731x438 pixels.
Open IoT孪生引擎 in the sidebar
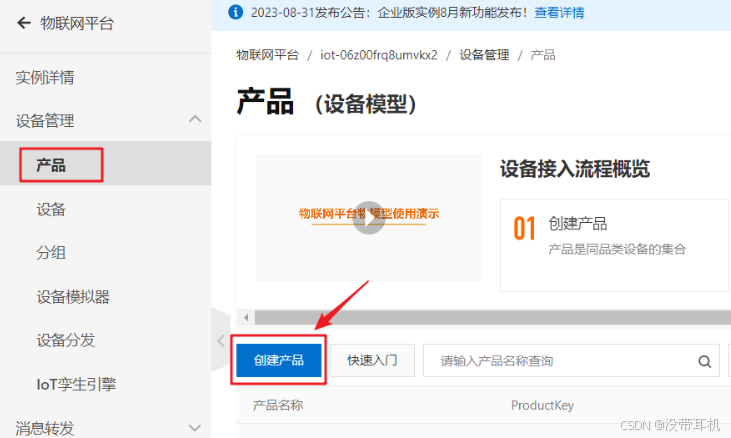(76, 384)
